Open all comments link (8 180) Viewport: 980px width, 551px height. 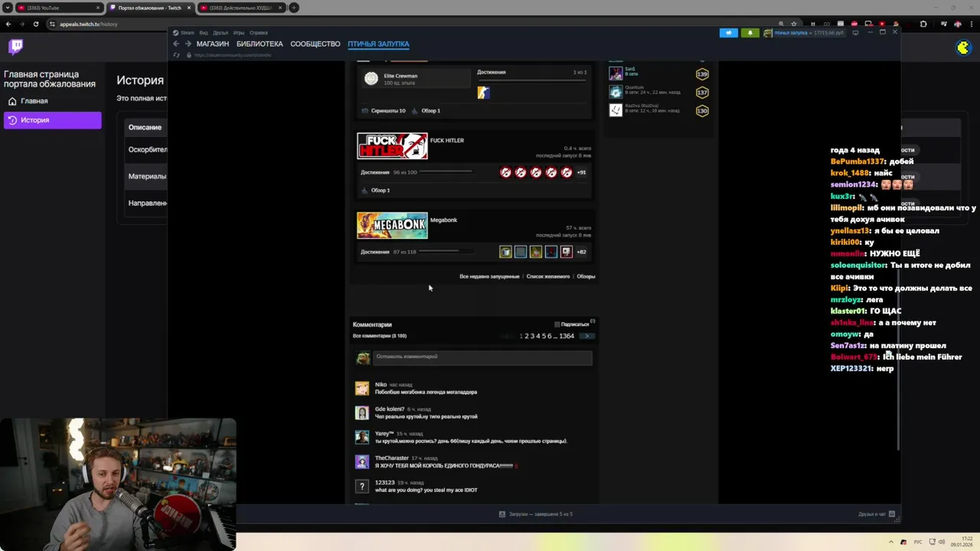[x=380, y=336]
